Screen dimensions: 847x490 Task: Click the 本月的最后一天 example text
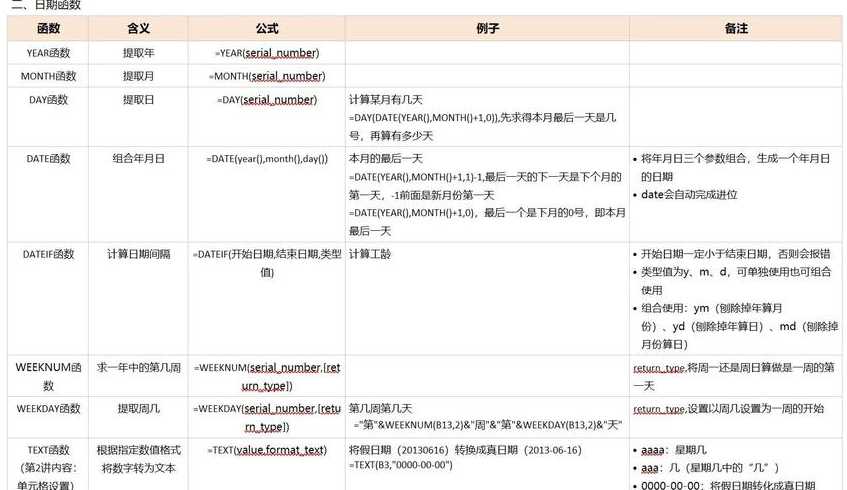tap(386, 159)
